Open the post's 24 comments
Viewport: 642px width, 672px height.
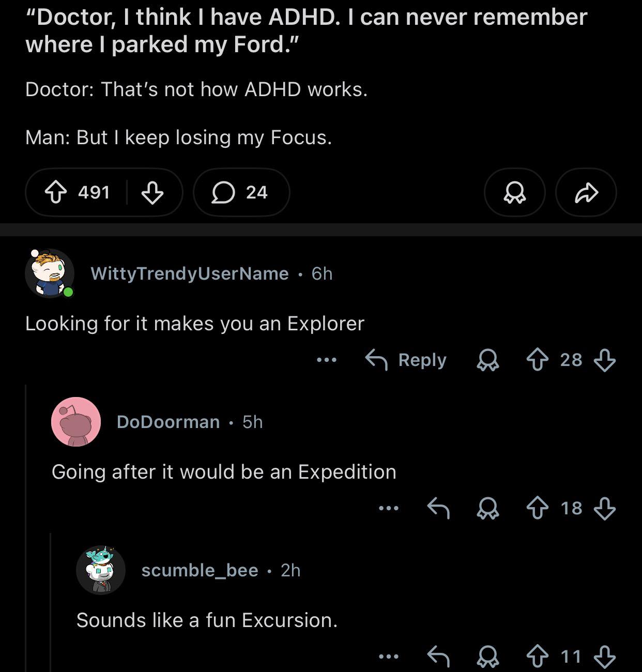click(241, 193)
